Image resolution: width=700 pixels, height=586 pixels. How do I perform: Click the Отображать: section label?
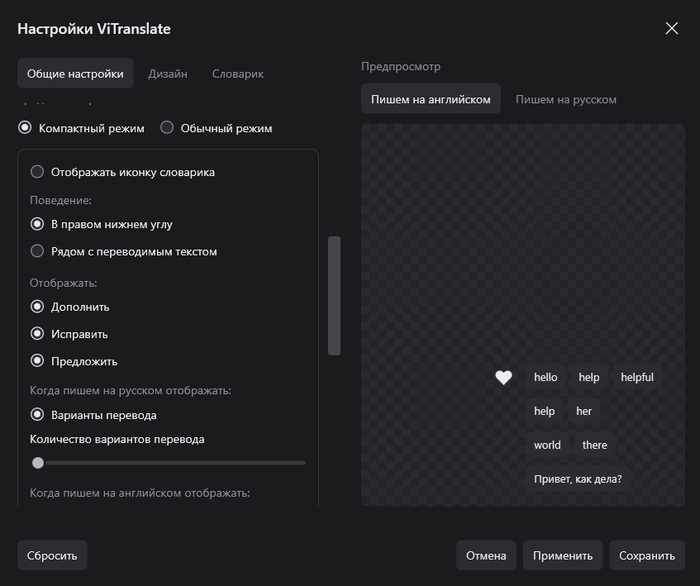63,283
